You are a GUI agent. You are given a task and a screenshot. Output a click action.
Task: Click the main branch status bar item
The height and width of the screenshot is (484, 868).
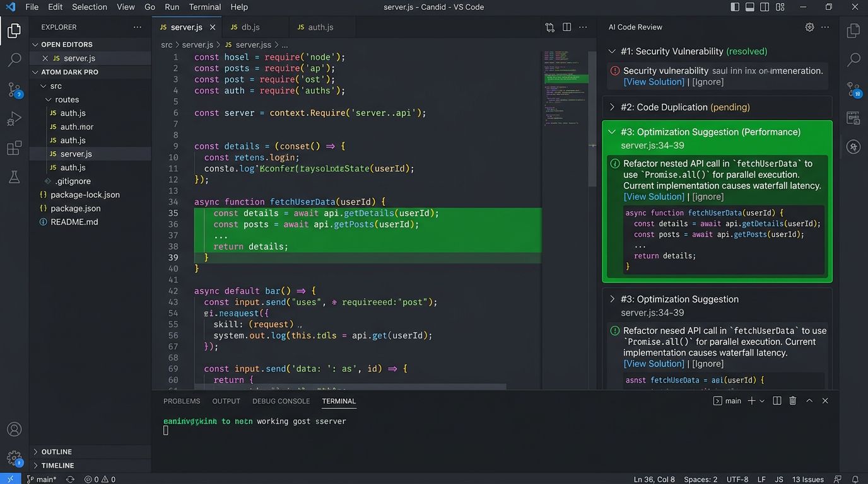pyautogui.click(x=42, y=480)
